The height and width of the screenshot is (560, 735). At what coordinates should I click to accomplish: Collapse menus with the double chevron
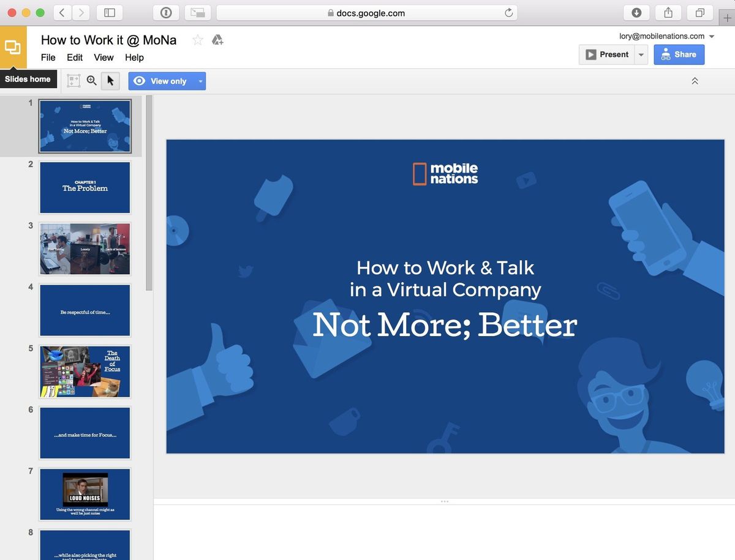(695, 81)
